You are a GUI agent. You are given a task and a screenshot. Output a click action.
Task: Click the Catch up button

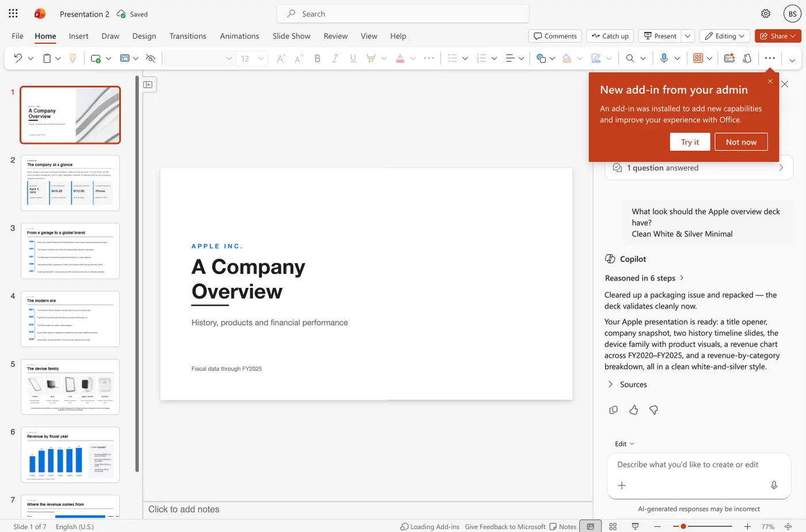(610, 36)
